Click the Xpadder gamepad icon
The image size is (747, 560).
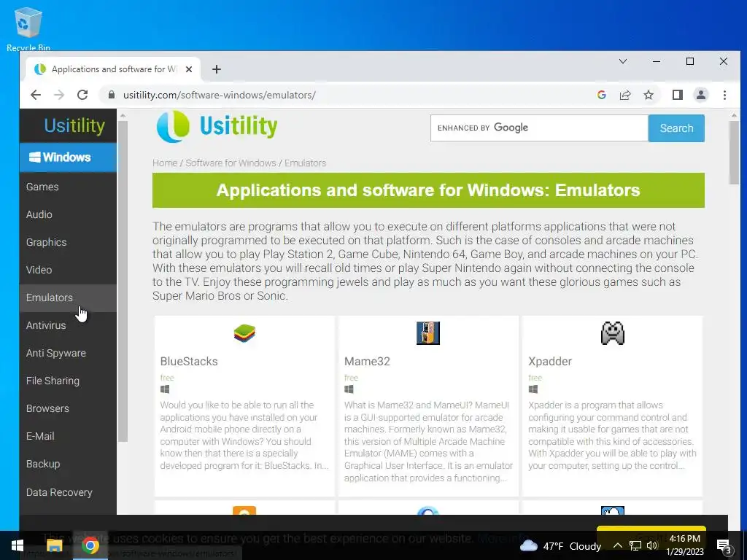[612, 333]
